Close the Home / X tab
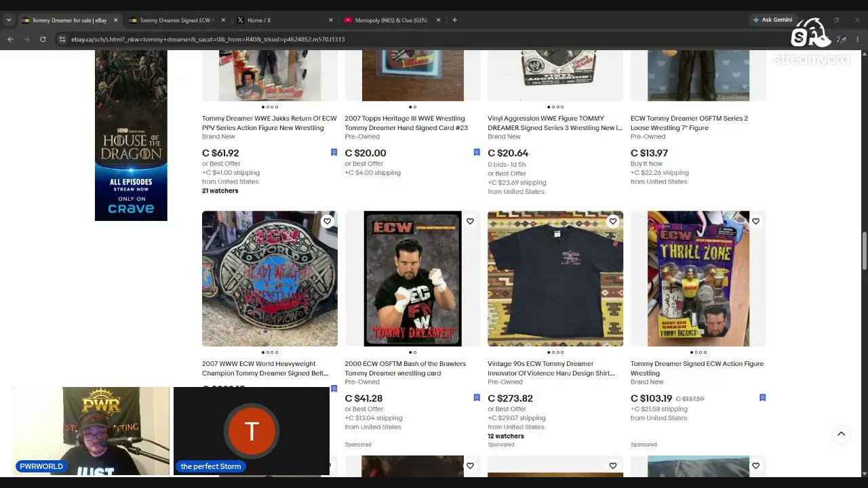This screenshot has height=488, width=868. click(x=331, y=20)
